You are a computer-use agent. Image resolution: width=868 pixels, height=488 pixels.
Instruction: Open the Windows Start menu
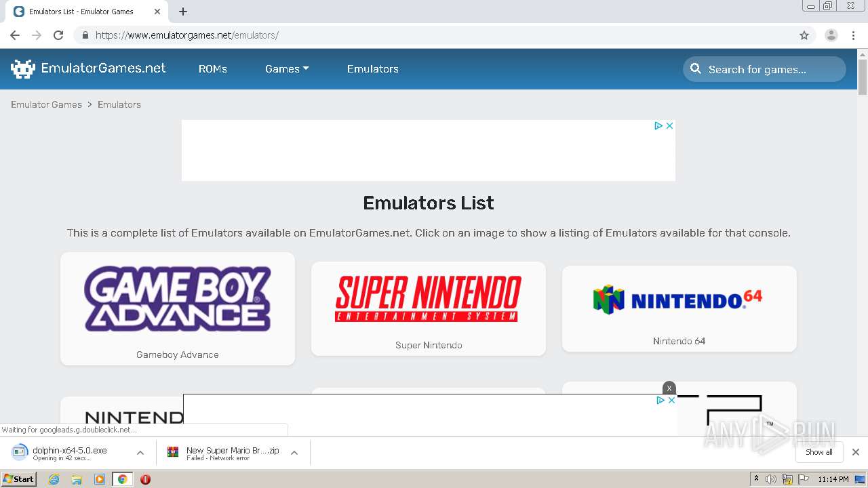click(19, 479)
